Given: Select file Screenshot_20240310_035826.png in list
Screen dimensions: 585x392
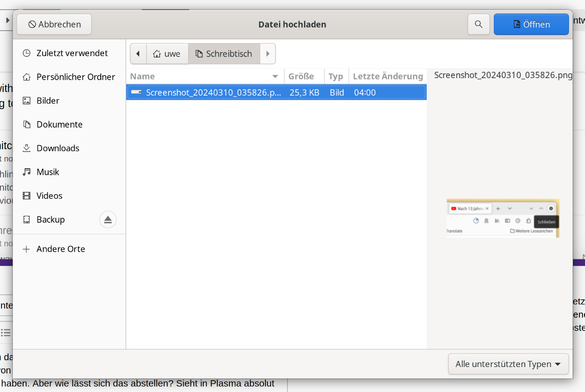Looking at the screenshot, I should tap(276, 93).
